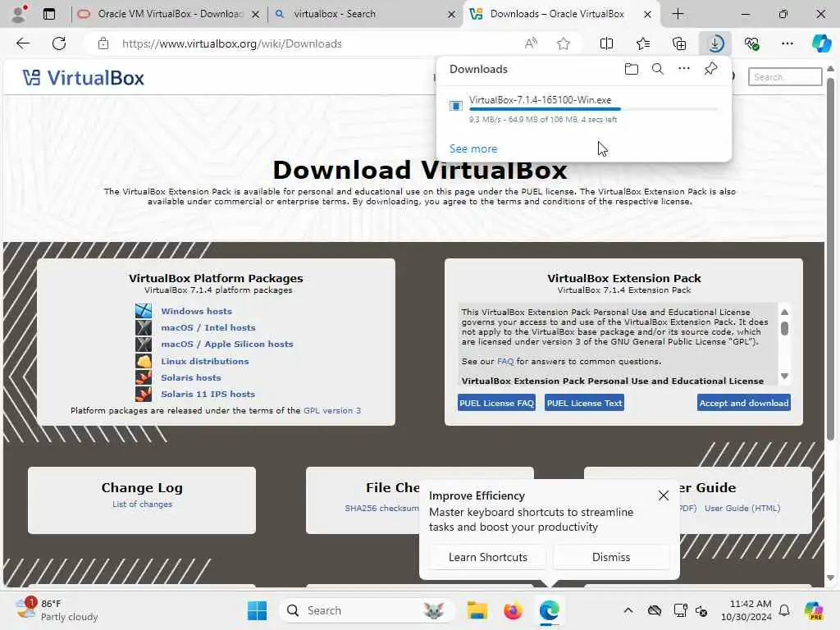This screenshot has width=840, height=630.
Task: Add page to favorites star icon
Action: (x=563, y=43)
